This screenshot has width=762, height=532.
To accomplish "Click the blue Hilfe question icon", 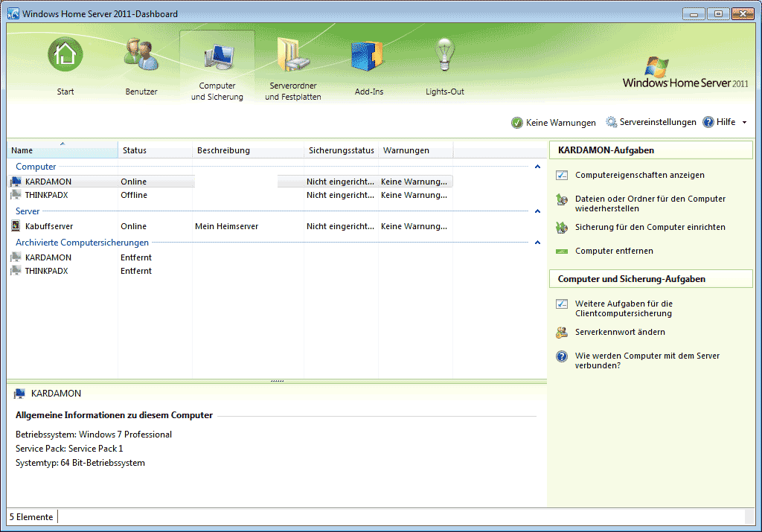I will click(x=708, y=122).
